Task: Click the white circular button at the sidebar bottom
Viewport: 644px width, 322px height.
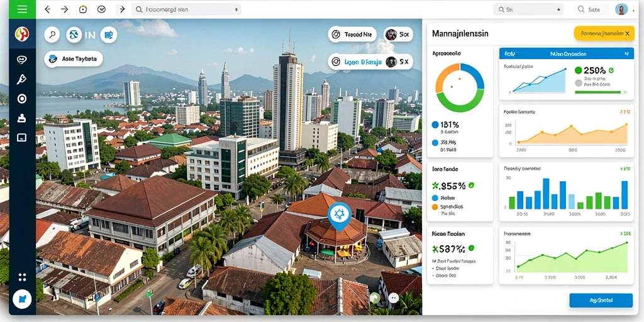Action: click(x=22, y=299)
